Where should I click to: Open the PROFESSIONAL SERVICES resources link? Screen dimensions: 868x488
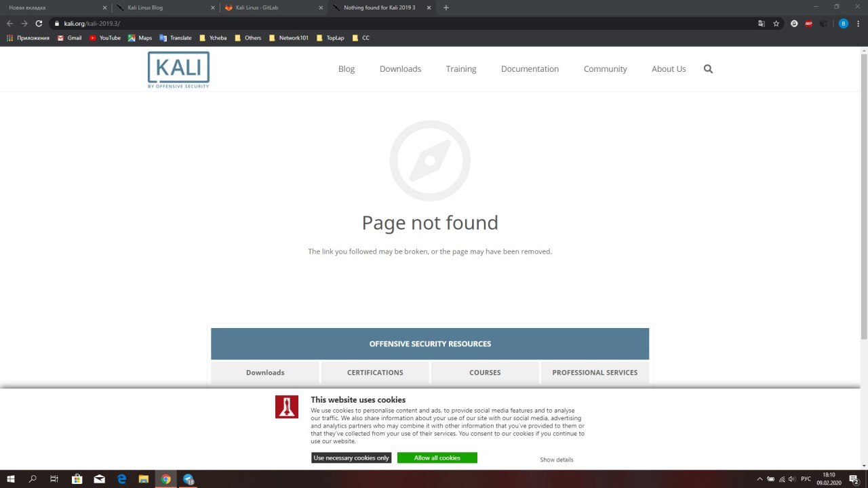595,372
